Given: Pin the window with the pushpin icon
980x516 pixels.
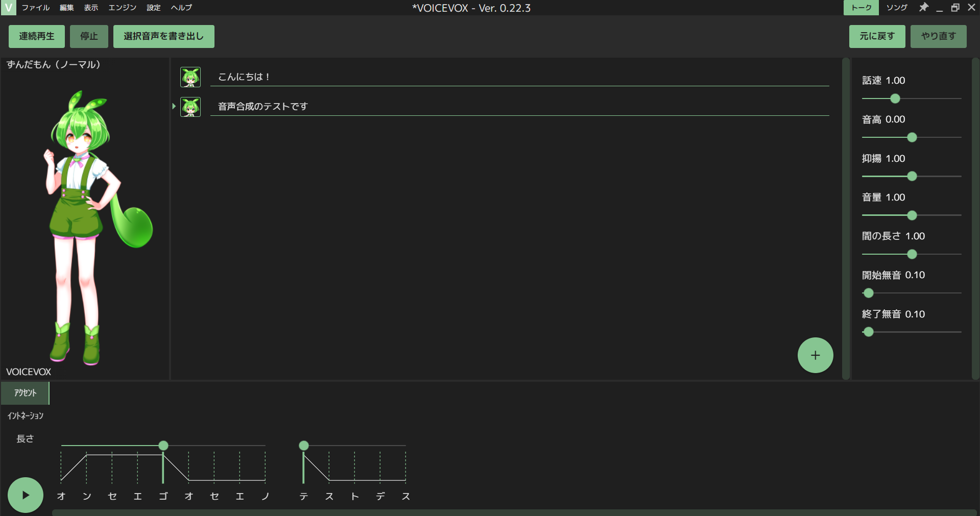Looking at the screenshot, I should click(x=923, y=8).
